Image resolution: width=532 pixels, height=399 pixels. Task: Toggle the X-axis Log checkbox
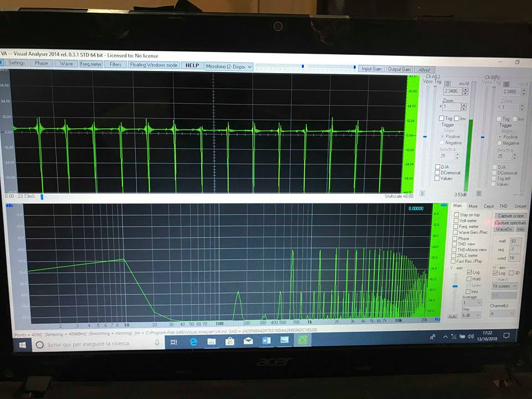pos(495,273)
